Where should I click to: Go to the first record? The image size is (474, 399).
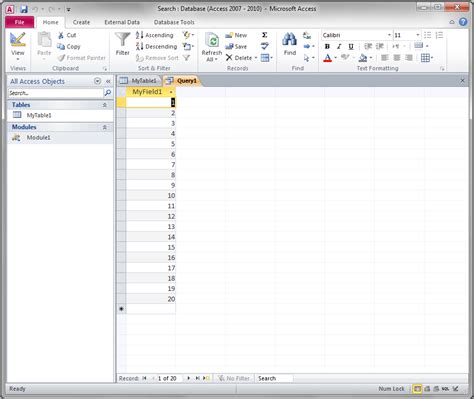point(144,378)
